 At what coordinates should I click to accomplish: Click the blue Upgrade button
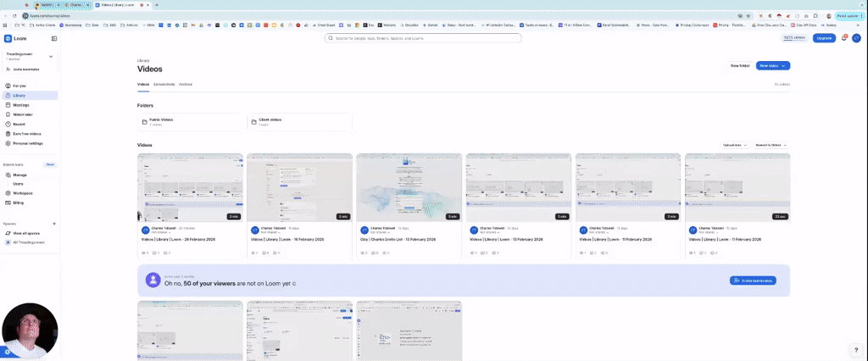click(824, 38)
